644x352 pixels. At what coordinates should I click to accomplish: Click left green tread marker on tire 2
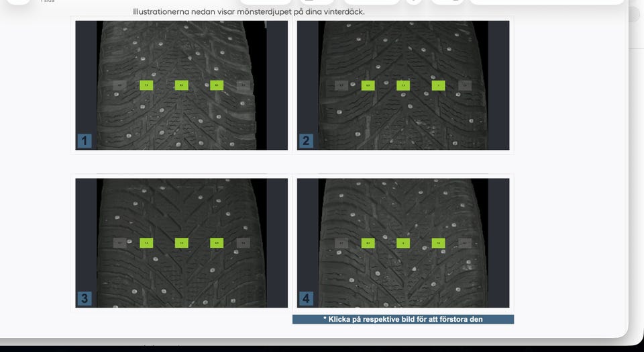click(368, 85)
